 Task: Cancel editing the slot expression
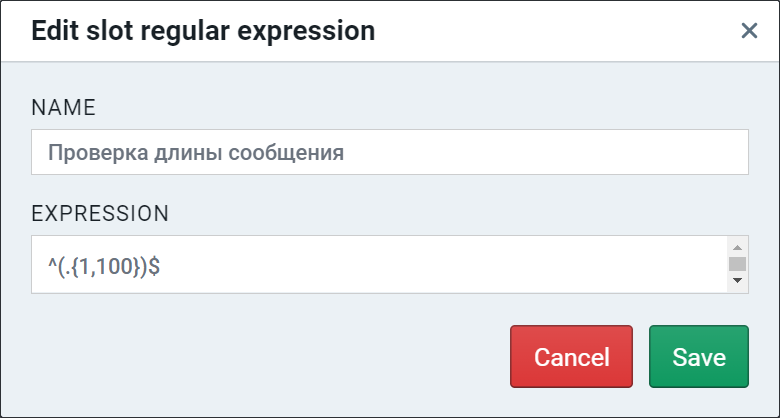point(571,356)
